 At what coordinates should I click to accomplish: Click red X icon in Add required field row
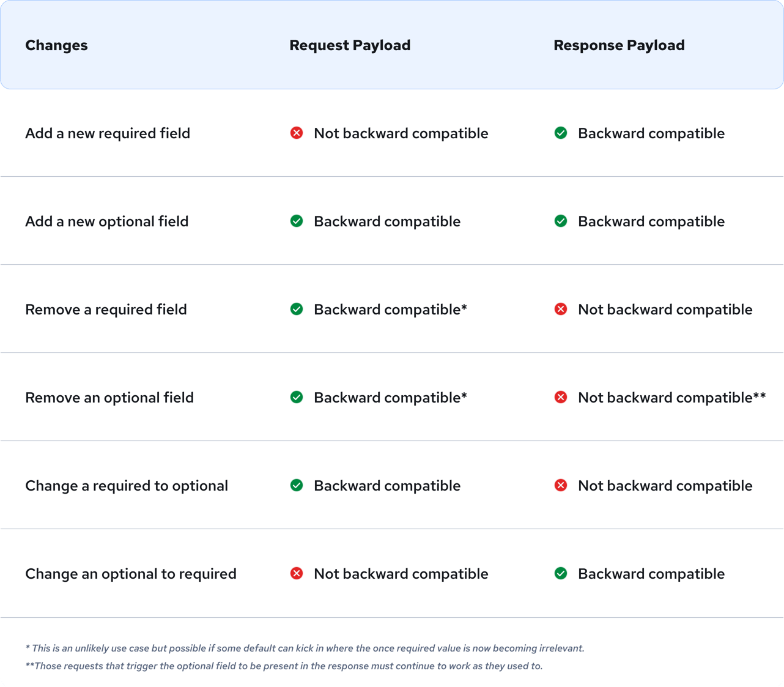coord(297,133)
